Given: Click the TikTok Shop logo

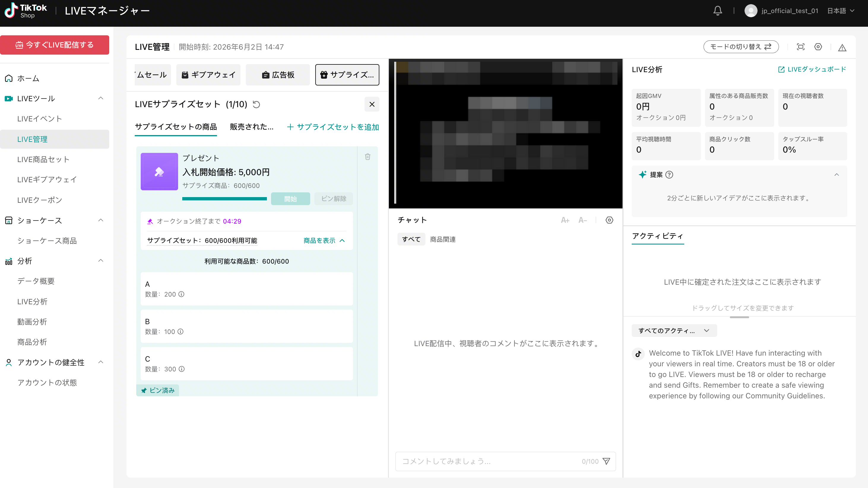Looking at the screenshot, I should click(x=26, y=11).
